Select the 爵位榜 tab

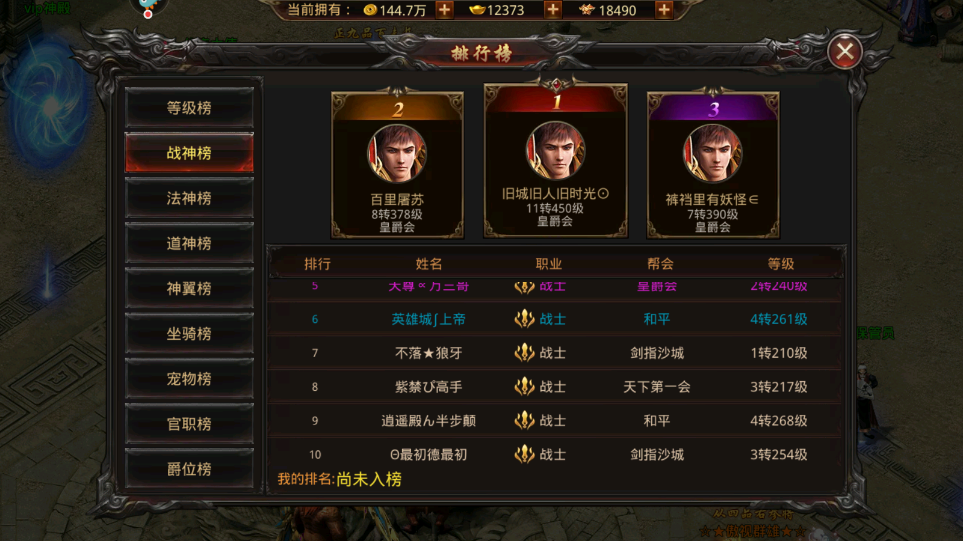point(189,469)
